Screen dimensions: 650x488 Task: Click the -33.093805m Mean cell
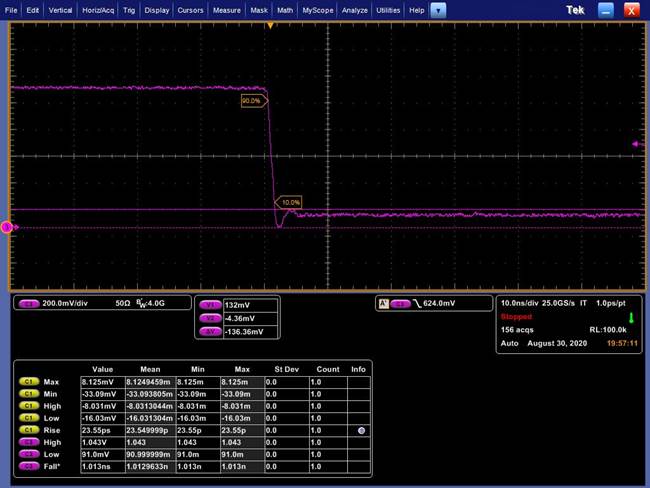[150, 394]
